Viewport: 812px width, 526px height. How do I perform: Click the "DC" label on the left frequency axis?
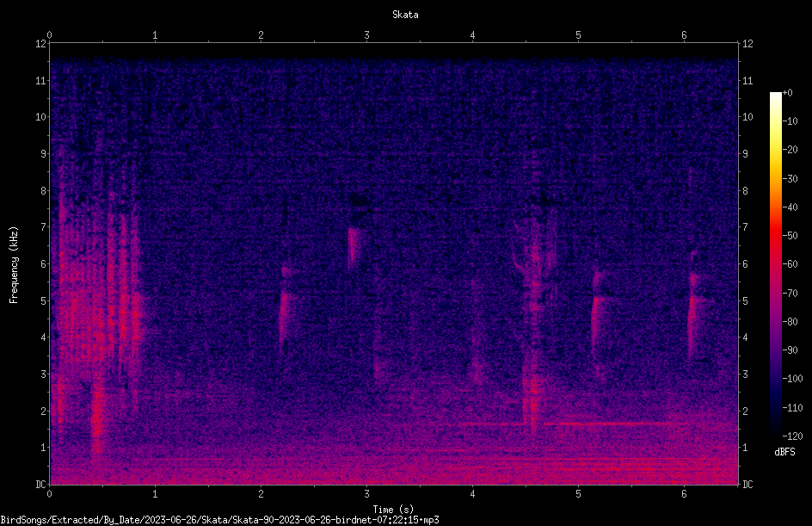[40, 485]
